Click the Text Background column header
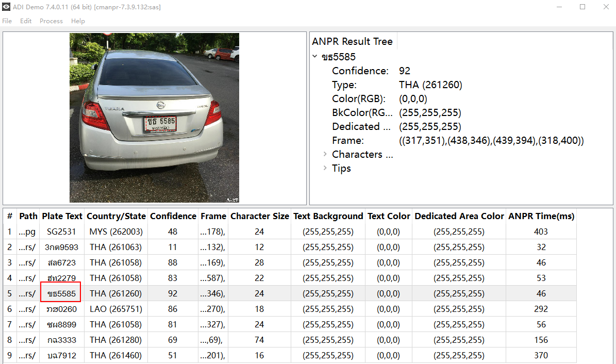This screenshot has height=364, width=616. pos(328,216)
